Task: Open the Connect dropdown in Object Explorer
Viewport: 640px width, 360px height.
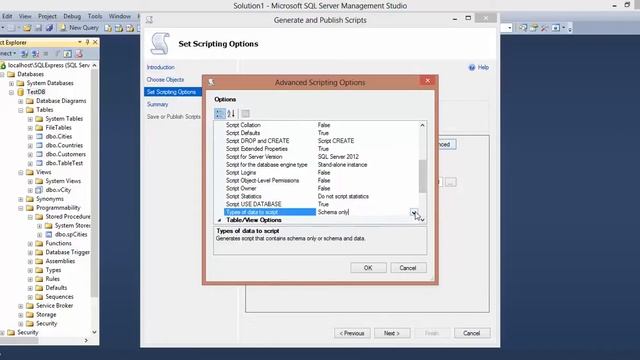Action: [8, 53]
